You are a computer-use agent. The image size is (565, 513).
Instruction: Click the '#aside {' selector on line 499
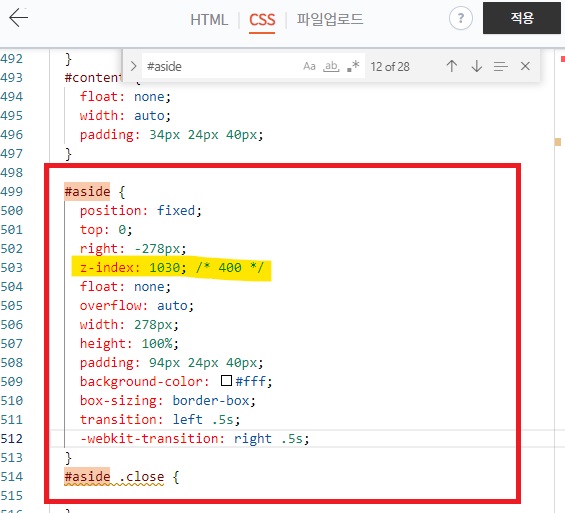point(95,192)
